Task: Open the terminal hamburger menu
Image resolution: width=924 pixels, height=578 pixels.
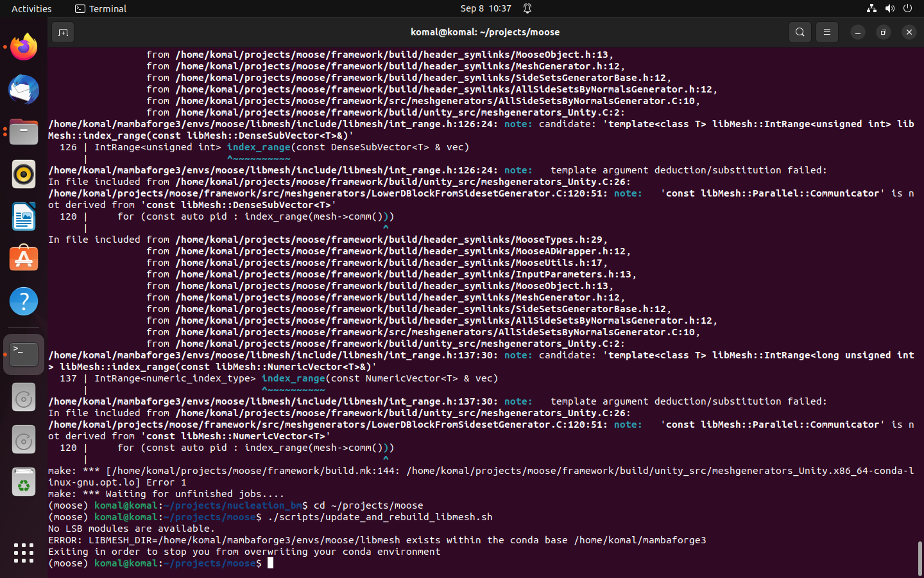Action: [826, 31]
